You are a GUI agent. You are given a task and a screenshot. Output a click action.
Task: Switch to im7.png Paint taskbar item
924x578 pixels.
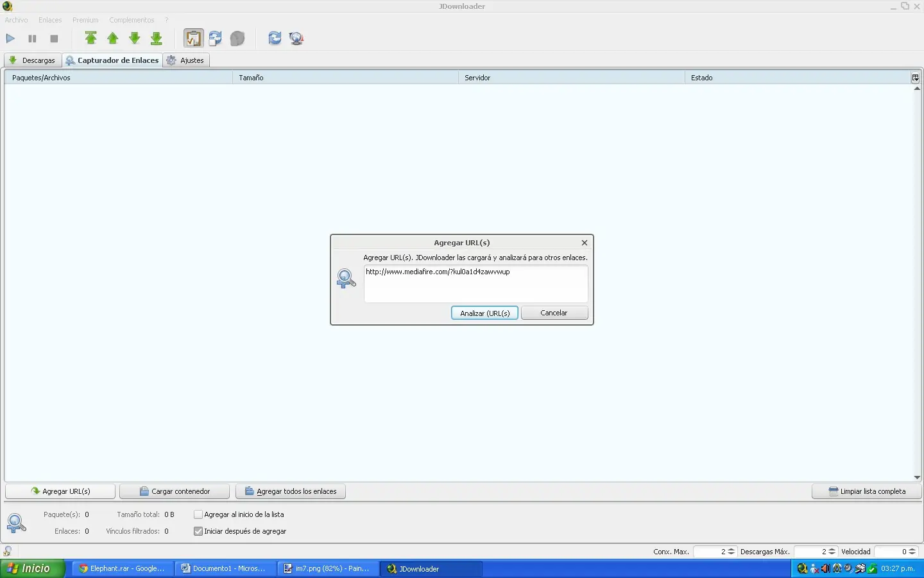coord(329,569)
